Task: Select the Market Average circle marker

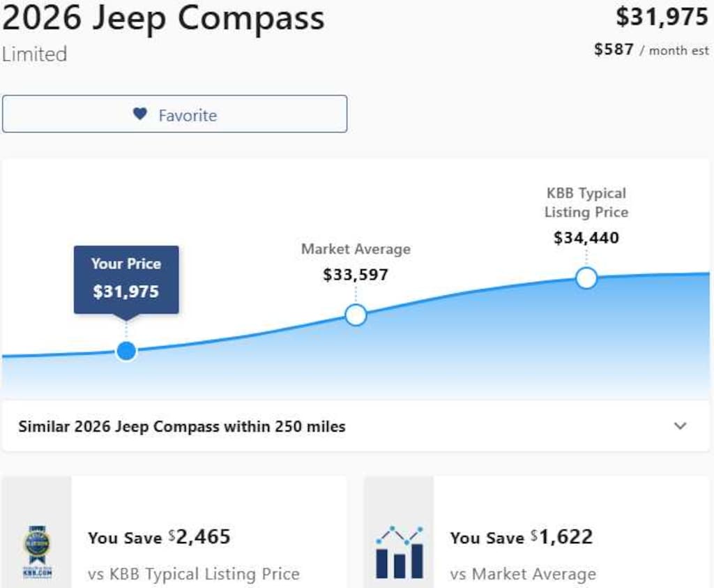Action: (x=356, y=315)
